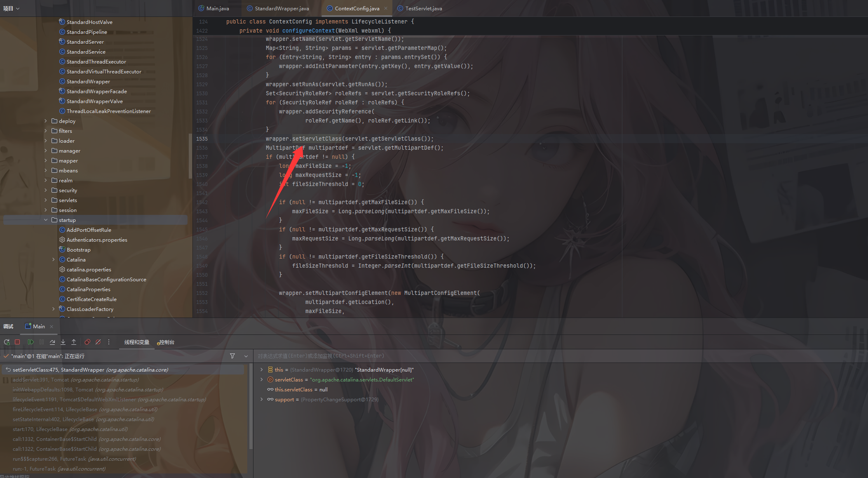The height and width of the screenshot is (478, 868).
Task: Open more debug actions menu
Action: [x=109, y=342]
